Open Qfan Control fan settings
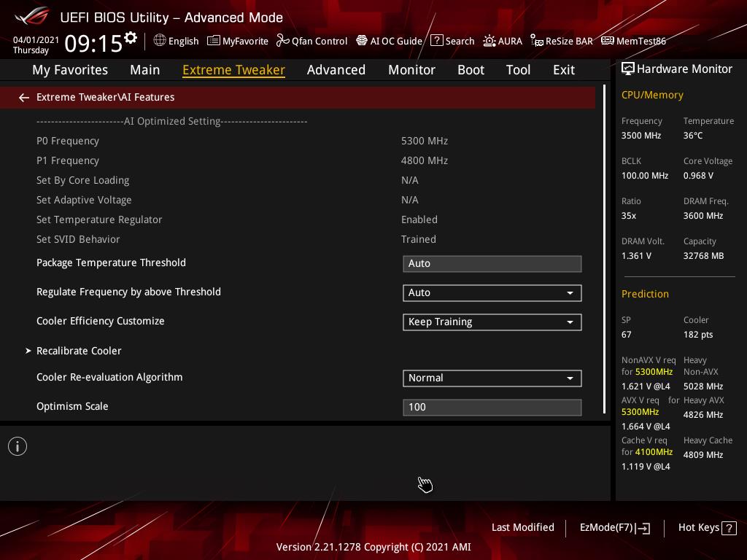The width and height of the screenshot is (747, 560). click(311, 41)
